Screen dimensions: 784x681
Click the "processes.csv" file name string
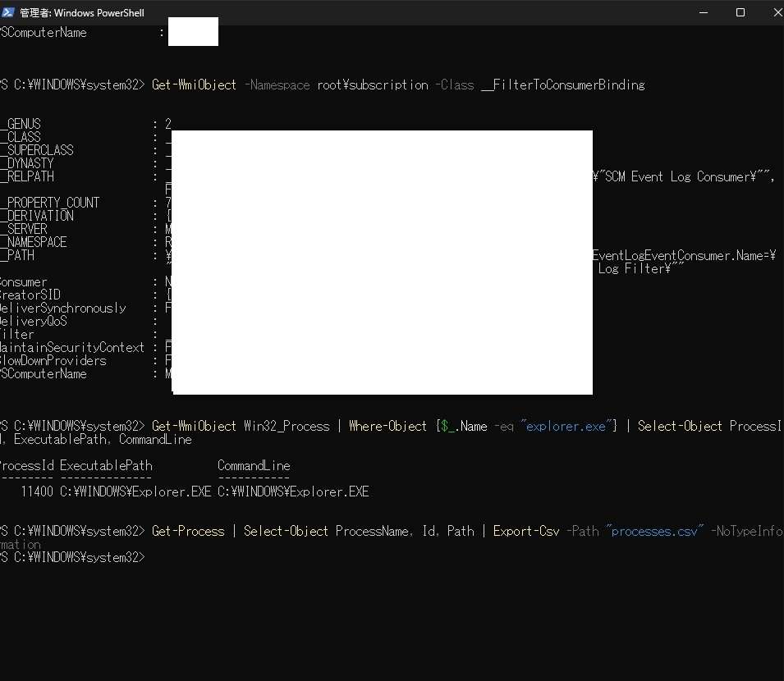tap(654, 531)
